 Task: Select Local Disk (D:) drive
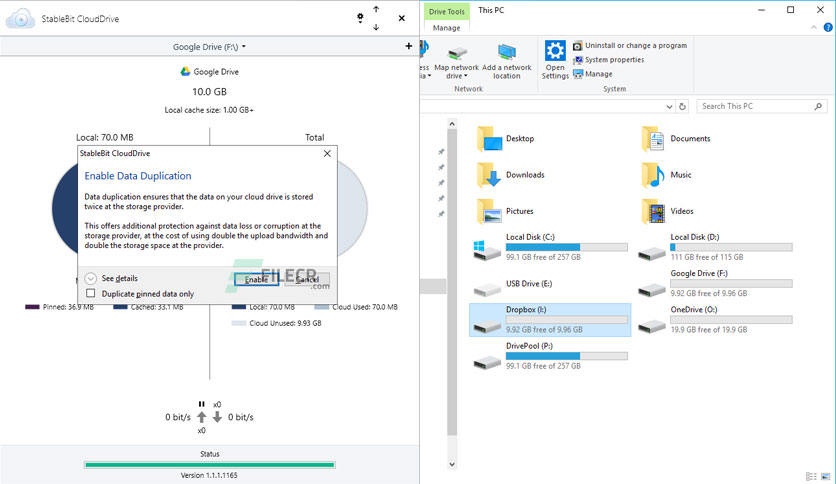point(715,247)
